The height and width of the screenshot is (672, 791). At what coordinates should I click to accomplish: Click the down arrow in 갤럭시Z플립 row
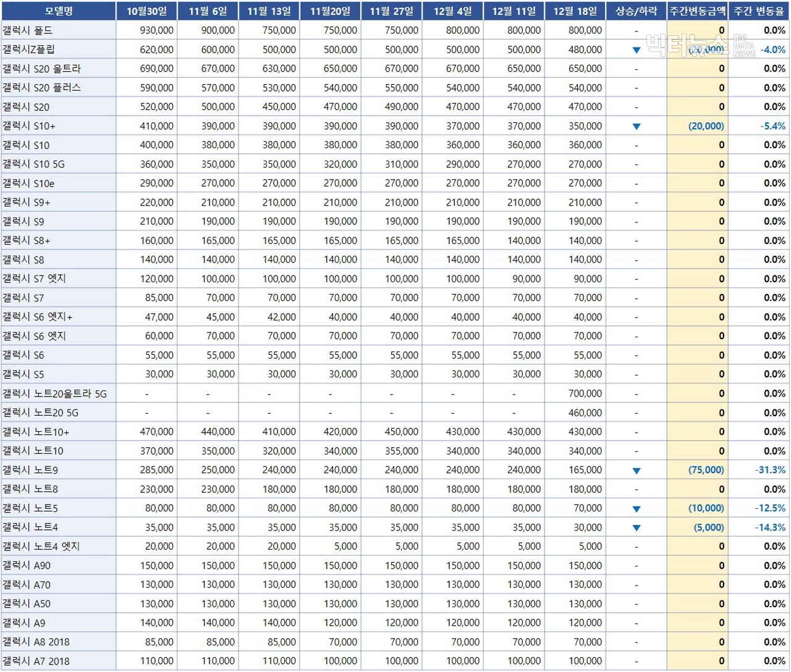[637, 50]
